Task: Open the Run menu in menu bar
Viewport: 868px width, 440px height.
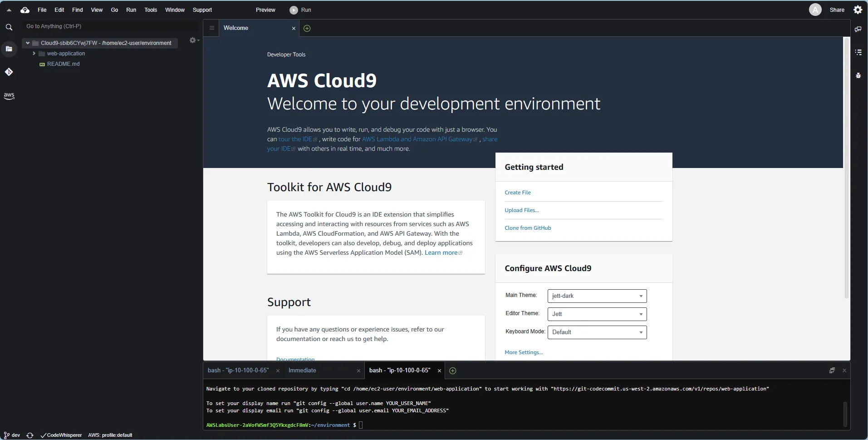Action: (131, 10)
